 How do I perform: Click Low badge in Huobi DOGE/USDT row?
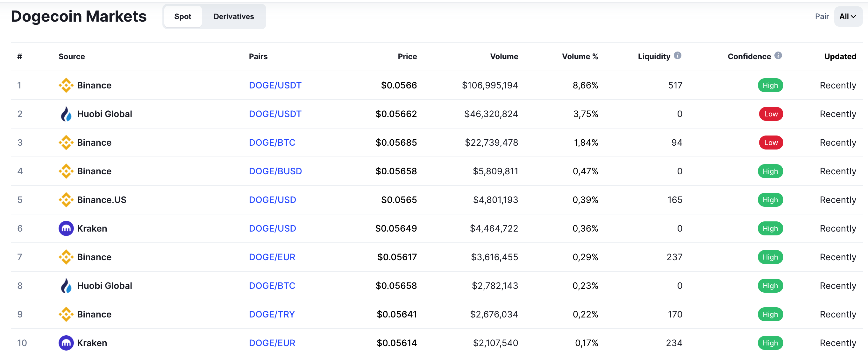click(x=771, y=114)
